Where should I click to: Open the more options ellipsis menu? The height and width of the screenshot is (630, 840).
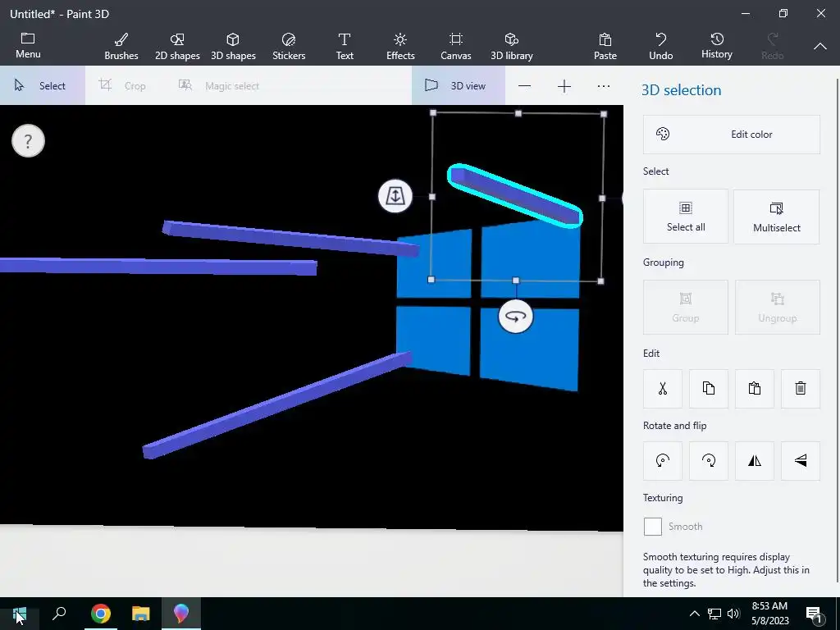coord(604,86)
